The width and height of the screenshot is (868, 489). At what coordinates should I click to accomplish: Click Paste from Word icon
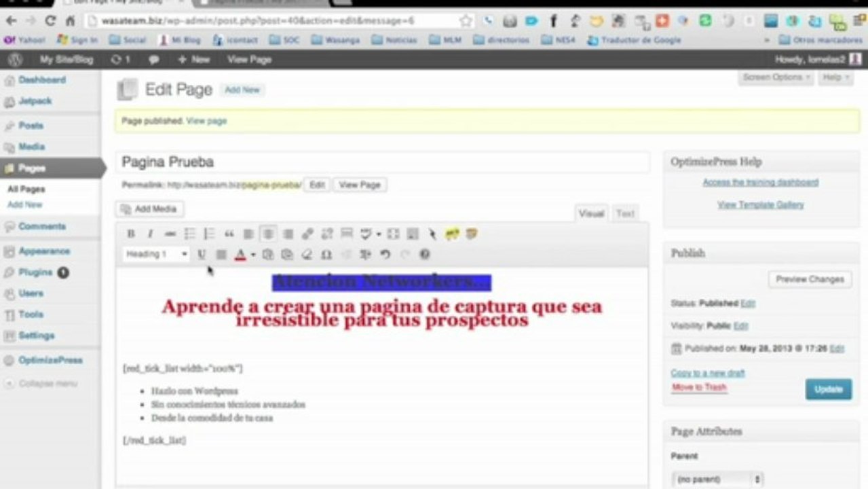pos(287,255)
